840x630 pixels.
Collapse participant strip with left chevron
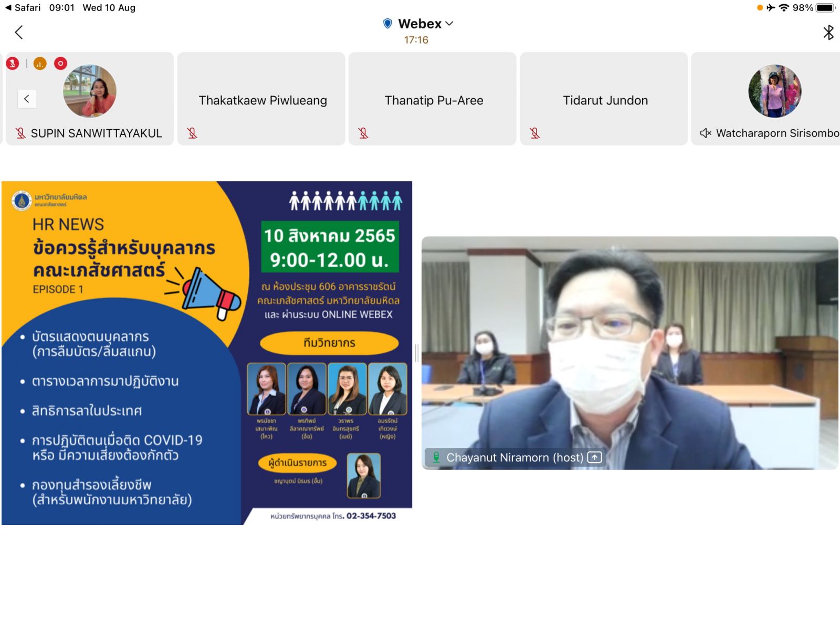(27, 99)
